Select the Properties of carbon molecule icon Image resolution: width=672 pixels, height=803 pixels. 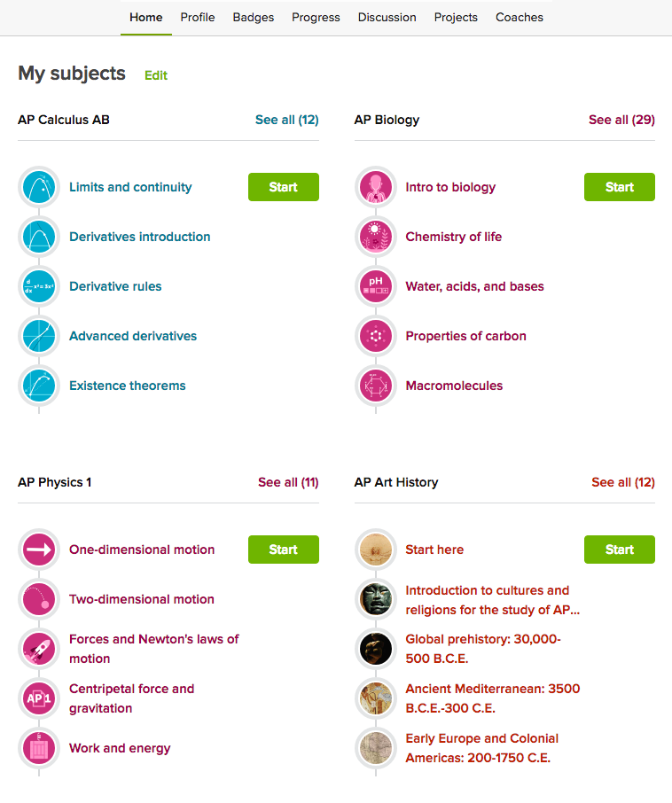pyautogui.click(x=375, y=336)
